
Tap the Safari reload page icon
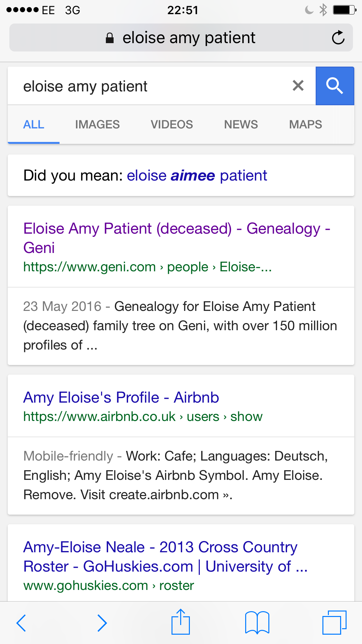tap(338, 38)
